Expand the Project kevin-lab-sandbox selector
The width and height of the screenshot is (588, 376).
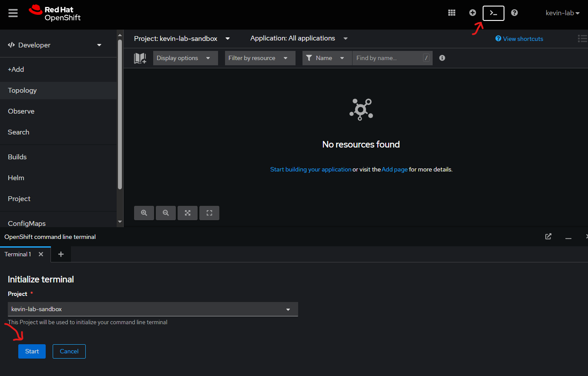[x=182, y=39]
